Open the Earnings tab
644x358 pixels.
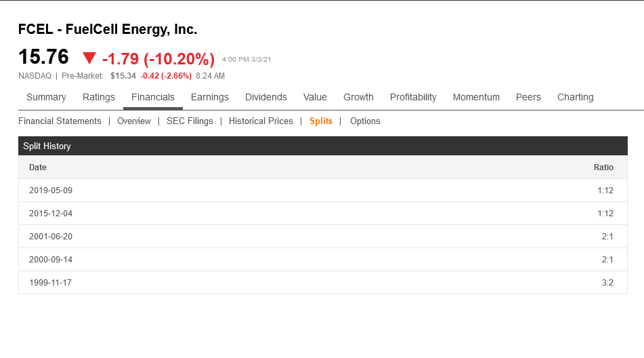point(210,97)
